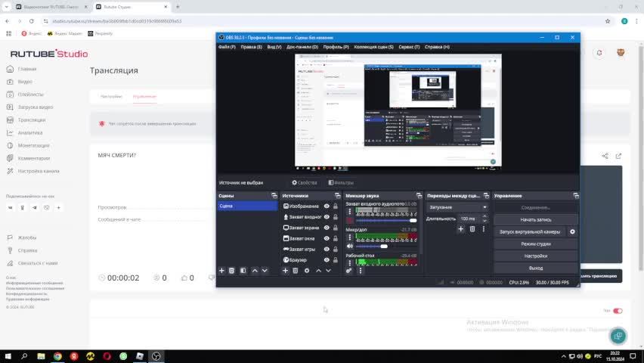Pop out the Сцены dock panel
The height and width of the screenshot is (363, 644).
274,196
